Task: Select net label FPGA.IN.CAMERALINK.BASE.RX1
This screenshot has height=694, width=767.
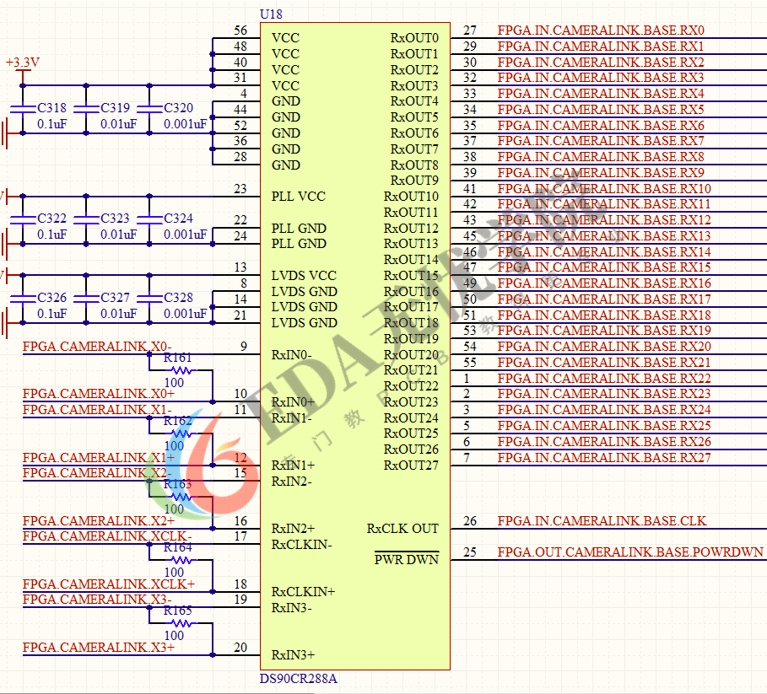Action: click(x=601, y=46)
